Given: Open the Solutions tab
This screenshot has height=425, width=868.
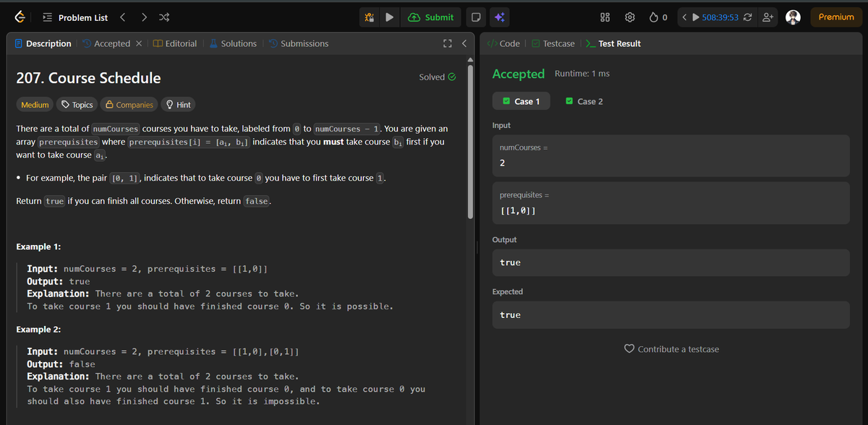Looking at the screenshot, I should coord(233,43).
